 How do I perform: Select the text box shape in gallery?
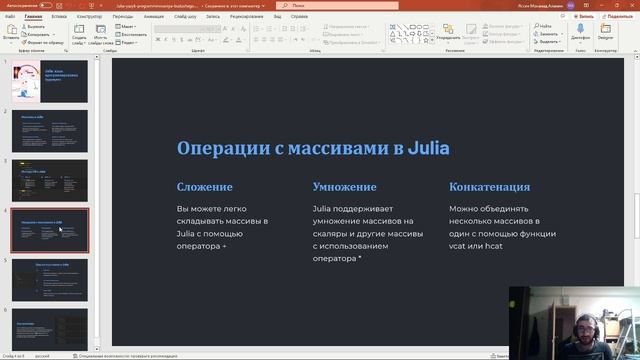click(393, 27)
